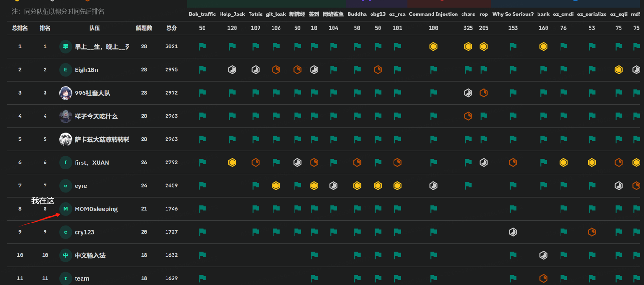Image resolution: width=644 pixels, height=285 pixels.
Task: Open the 萨卡兹大菇凉转转转 team avatar
Action: click(66, 139)
